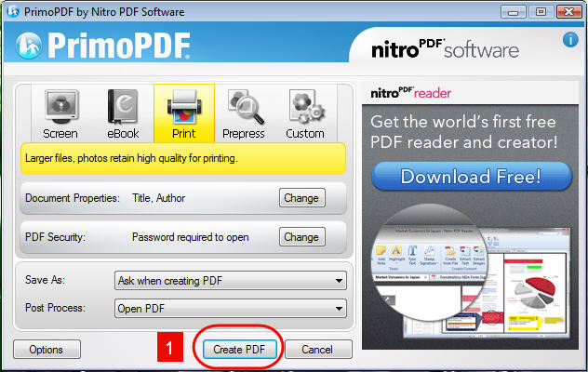Image resolution: width=588 pixels, height=372 pixels.
Task: Cancel the PDF creation
Action: pyautogui.click(x=318, y=350)
